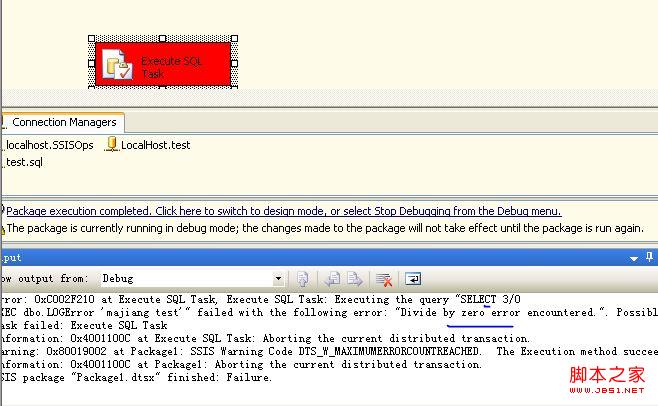Toggle word wrap in Output pane
The height and width of the screenshot is (406, 658).
[x=412, y=279]
